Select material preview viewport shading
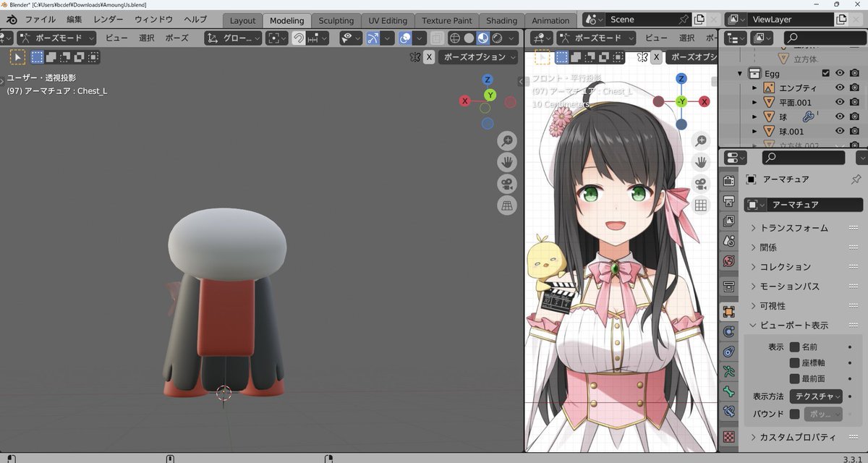This screenshot has width=868, height=463. 482,38
